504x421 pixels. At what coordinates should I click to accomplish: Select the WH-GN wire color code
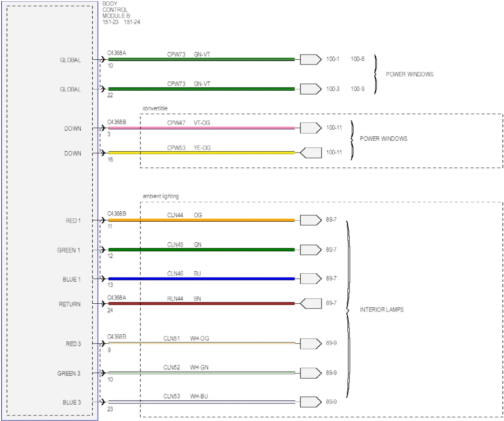(199, 367)
